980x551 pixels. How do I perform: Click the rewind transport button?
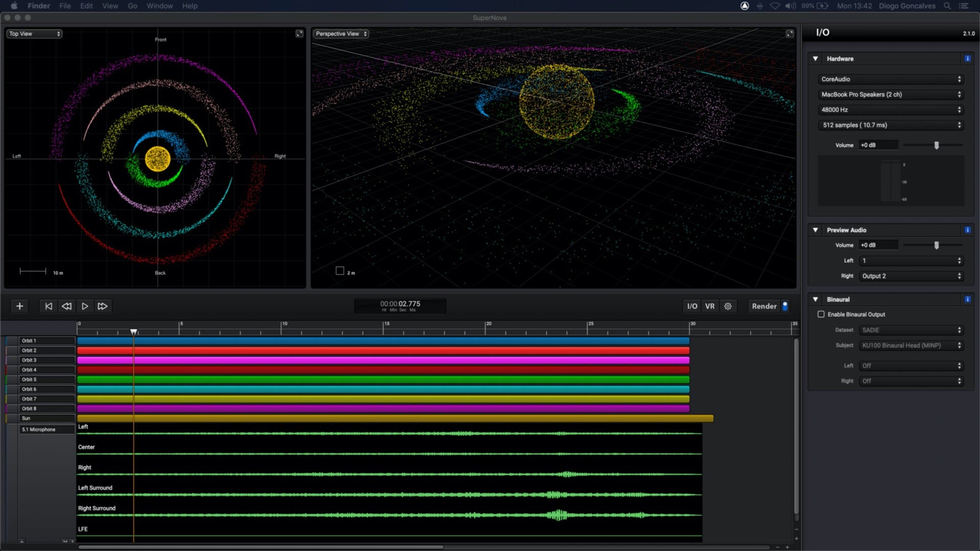(66, 306)
